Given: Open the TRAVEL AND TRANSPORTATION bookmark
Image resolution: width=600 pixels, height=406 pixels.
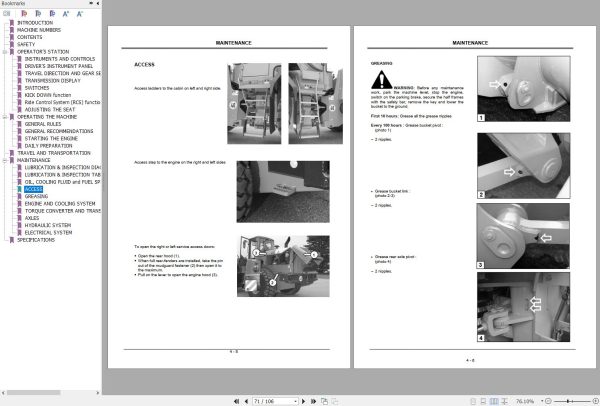Looking at the screenshot, I should [x=54, y=153].
